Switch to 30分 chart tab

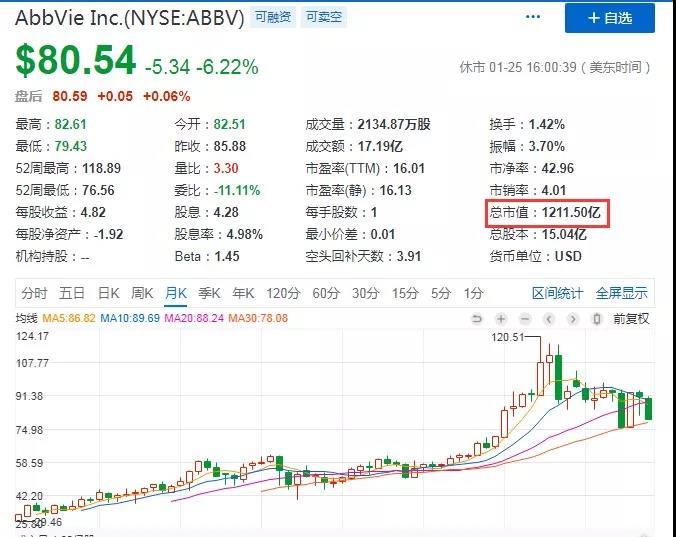point(366,293)
